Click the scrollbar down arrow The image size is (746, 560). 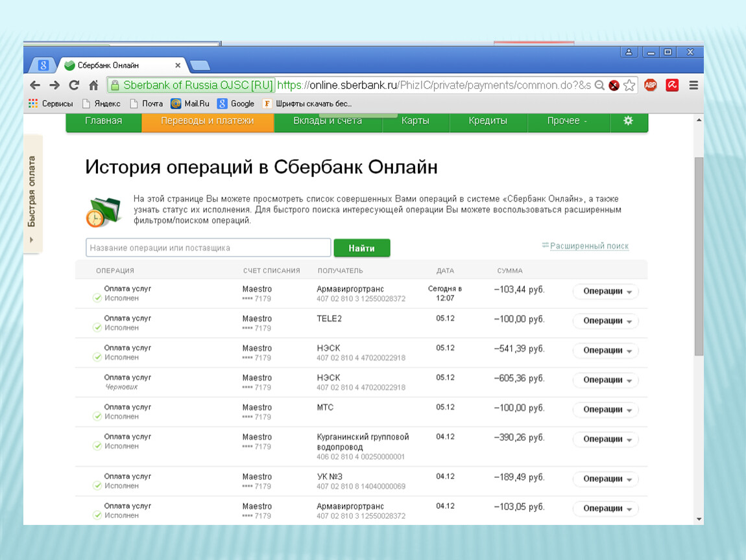pos(699,519)
